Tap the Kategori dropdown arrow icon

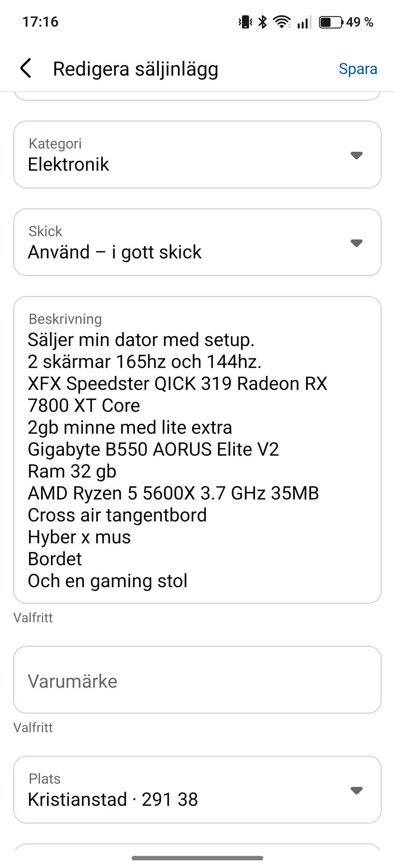[x=356, y=155]
